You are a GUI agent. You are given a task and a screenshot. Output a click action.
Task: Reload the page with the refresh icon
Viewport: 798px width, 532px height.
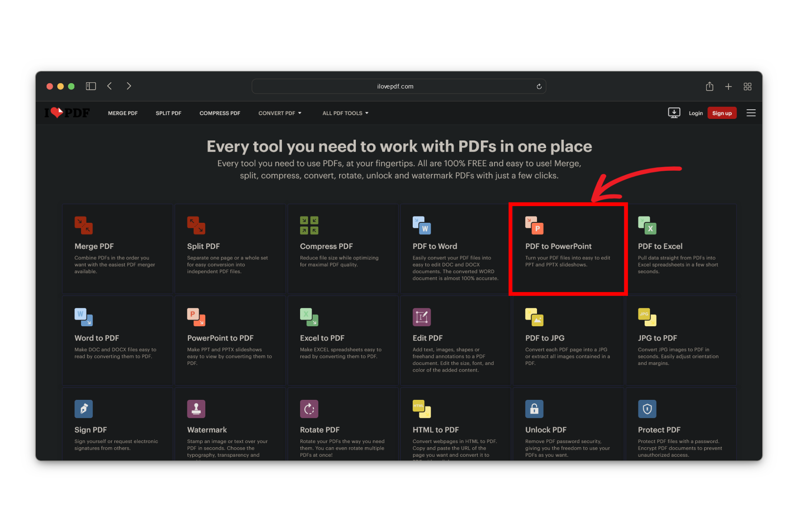pos(539,86)
